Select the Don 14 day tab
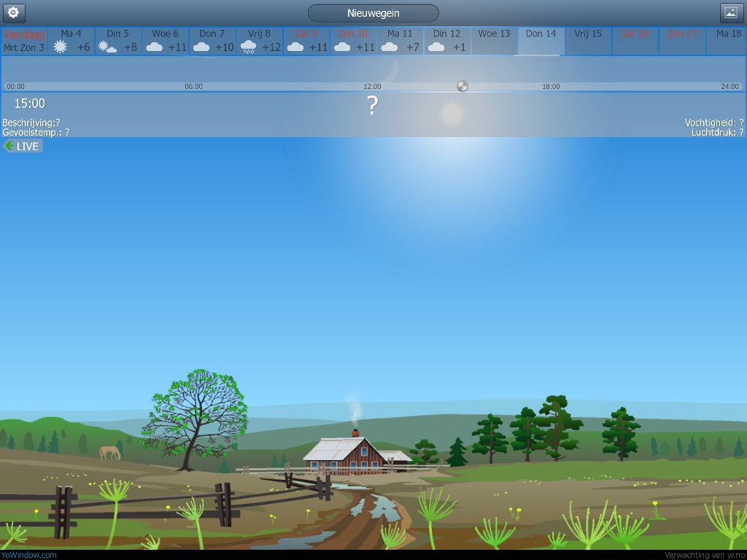 point(541,41)
